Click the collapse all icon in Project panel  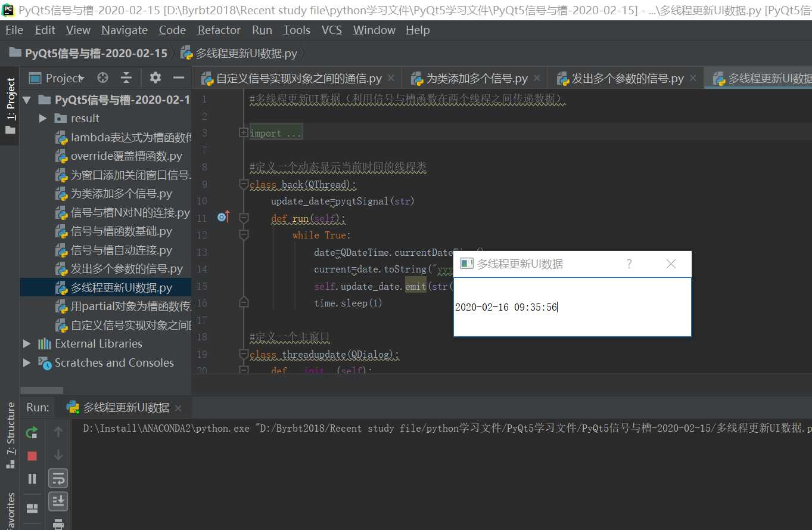point(126,78)
